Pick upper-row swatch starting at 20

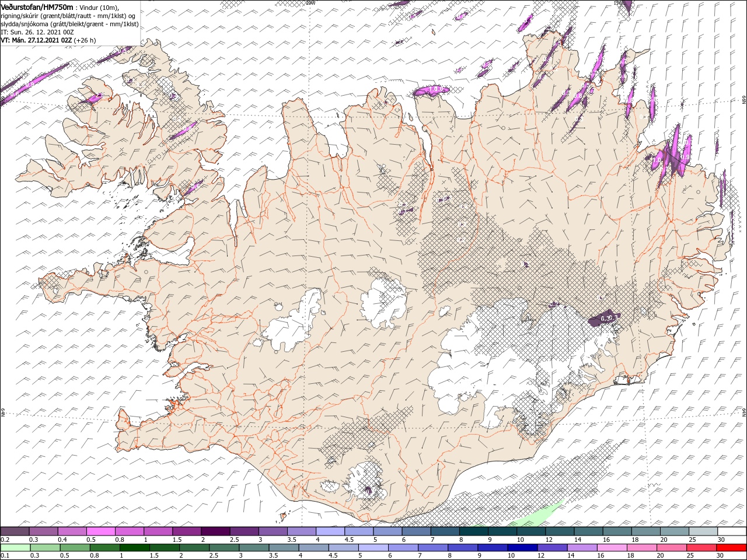tap(673, 531)
